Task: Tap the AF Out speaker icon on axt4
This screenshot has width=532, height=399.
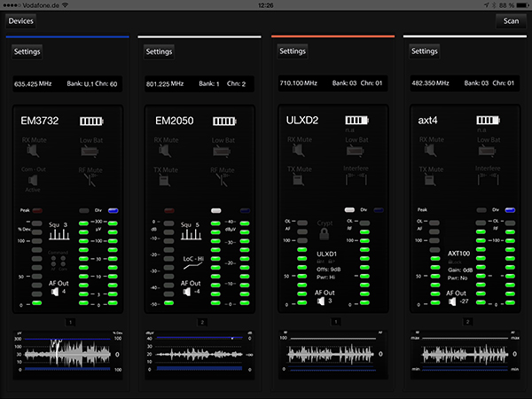Action: point(450,303)
